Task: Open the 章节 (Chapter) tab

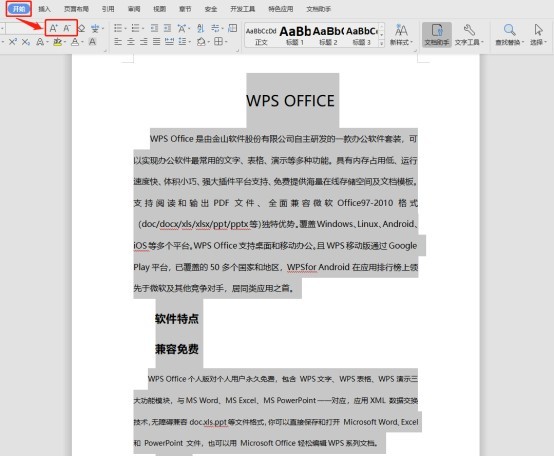Action: tap(185, 9)
